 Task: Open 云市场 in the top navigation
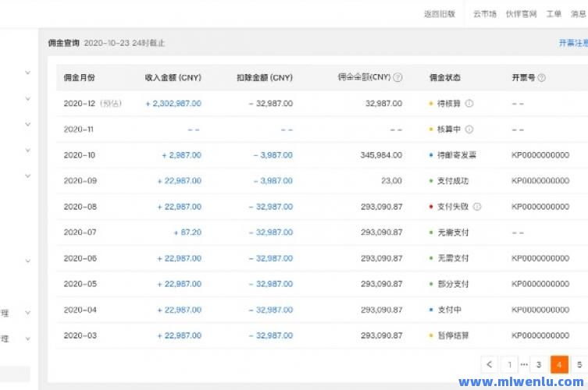(484, 14)
